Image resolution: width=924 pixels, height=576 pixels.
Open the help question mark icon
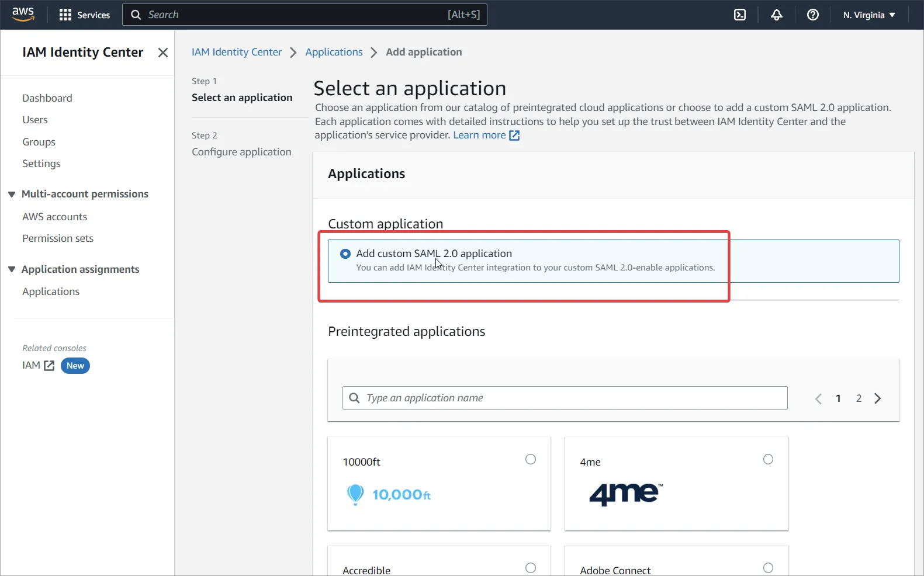tap(812, 15)
